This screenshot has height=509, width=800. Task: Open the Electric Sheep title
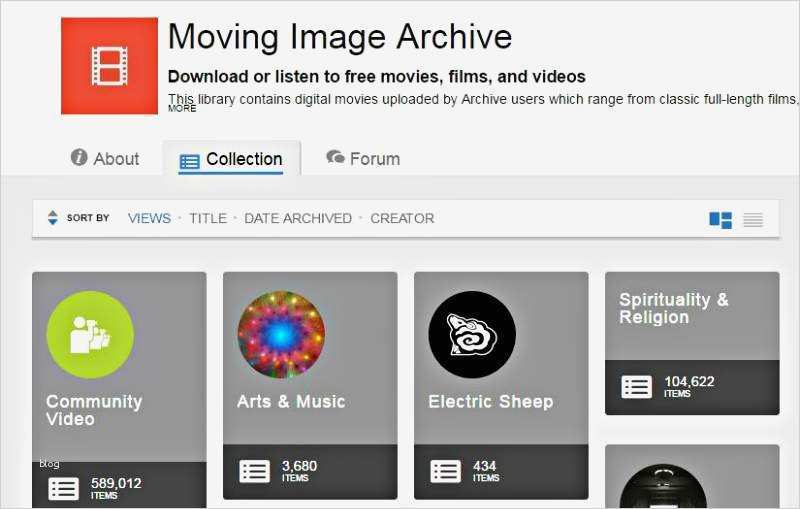(x=491, y=401)
